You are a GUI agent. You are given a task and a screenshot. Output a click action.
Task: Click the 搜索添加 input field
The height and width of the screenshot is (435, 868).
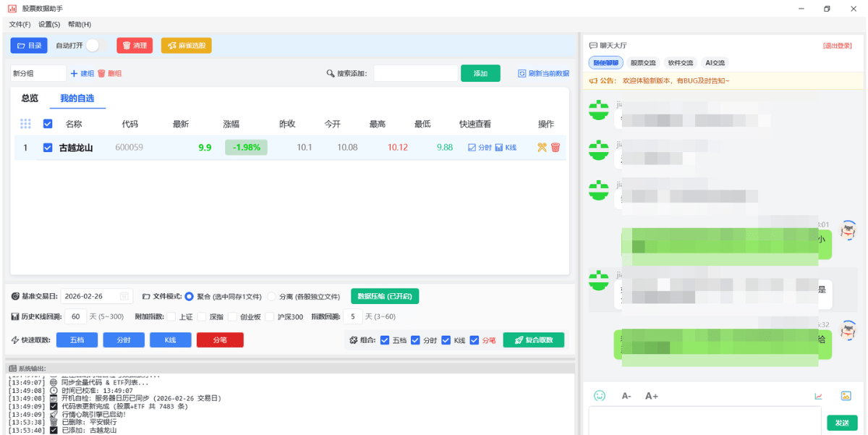click(415, 73)
